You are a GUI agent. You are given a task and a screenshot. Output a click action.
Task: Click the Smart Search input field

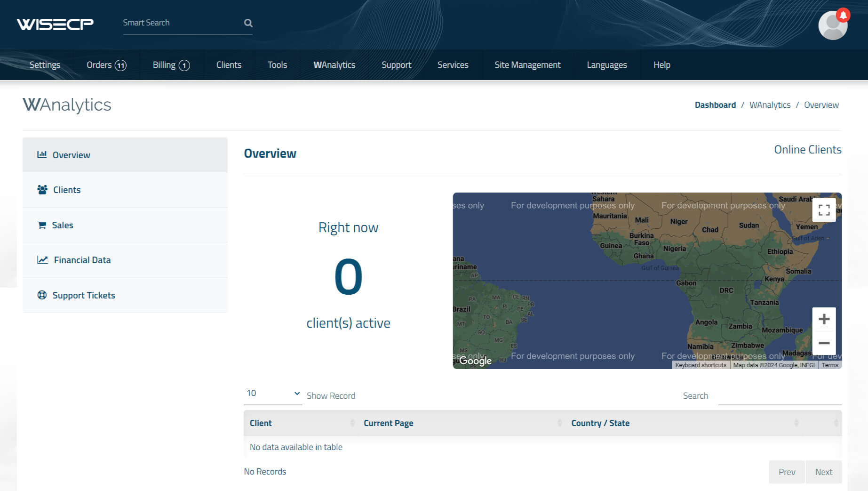(182, 23)
